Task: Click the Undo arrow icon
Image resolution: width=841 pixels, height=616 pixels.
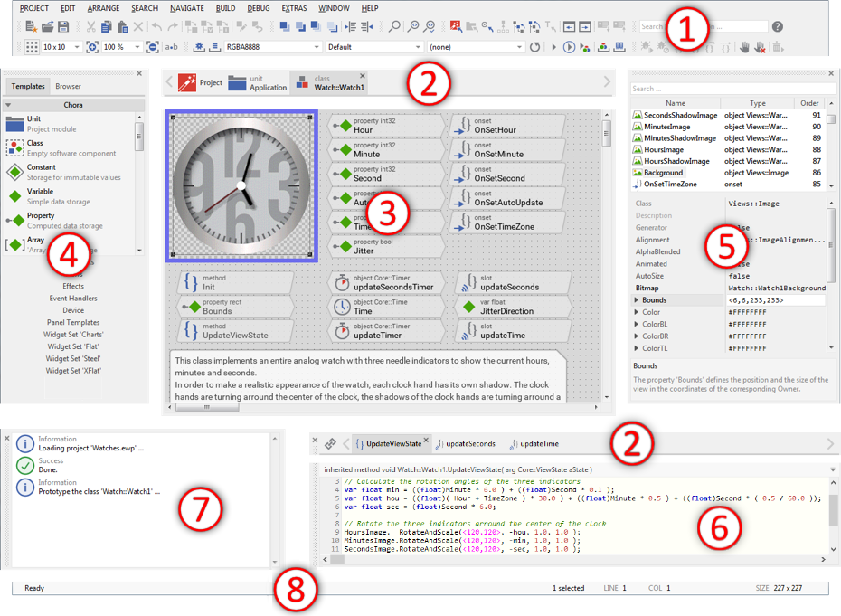Action: pos(156,26)
